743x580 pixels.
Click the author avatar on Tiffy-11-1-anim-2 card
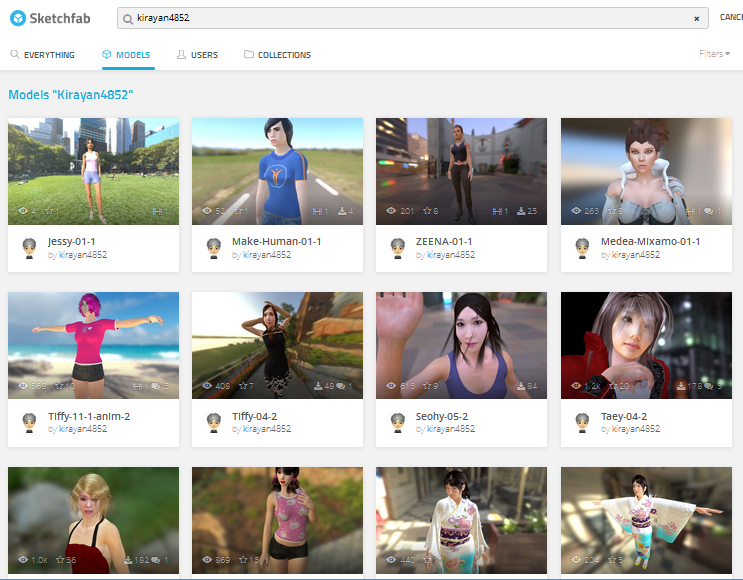pyautogui.click(x=29, y=423)
